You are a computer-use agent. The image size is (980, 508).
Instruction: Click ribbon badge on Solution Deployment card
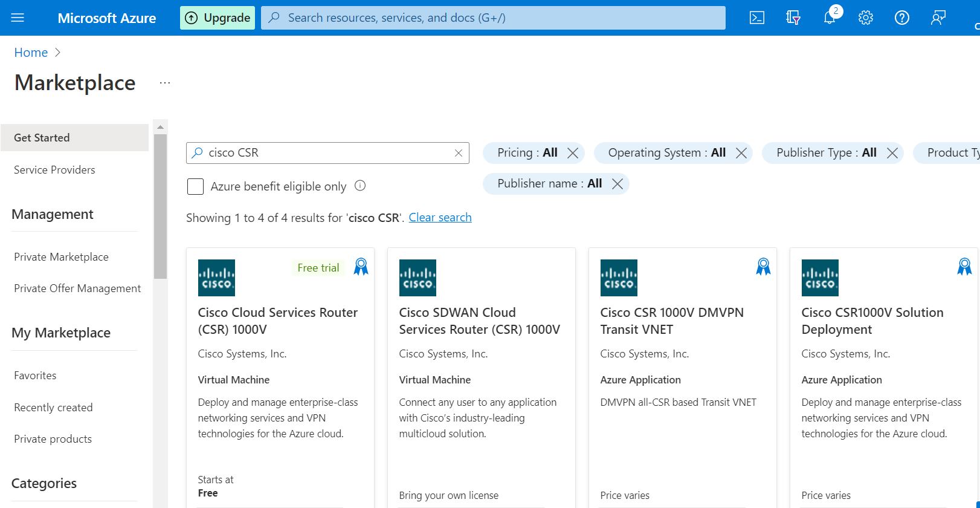click(964, 267)
